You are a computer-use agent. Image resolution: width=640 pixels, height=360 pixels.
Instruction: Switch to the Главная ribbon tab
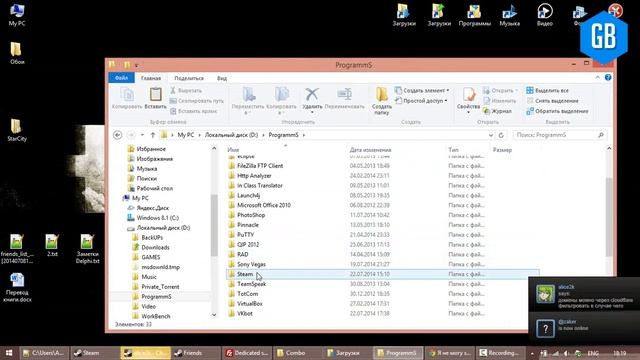pyautogui.click(x=151, y=78)
